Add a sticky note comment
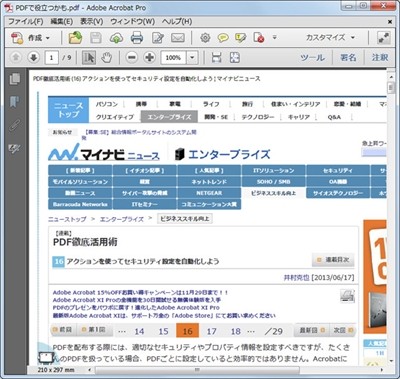 223,38
